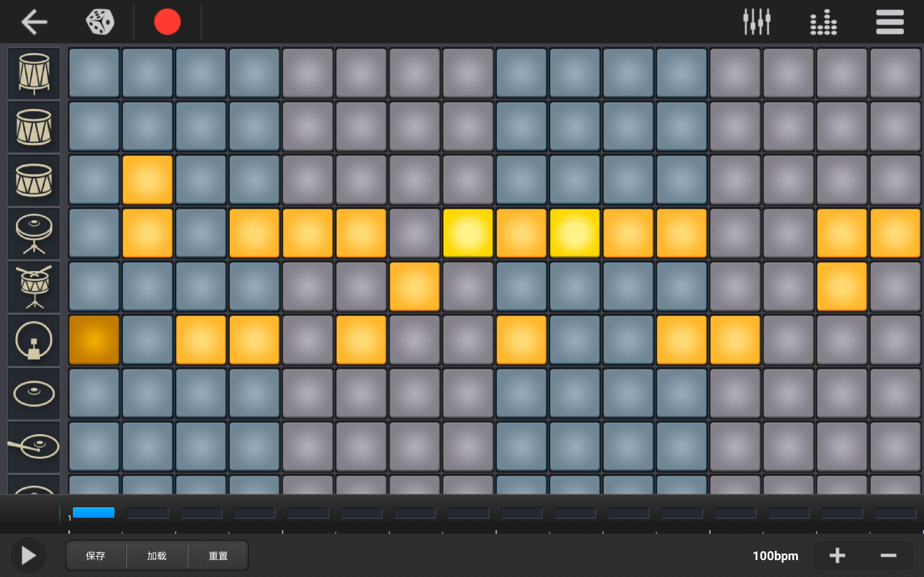The height and width of the screenshot is (577, 924).
Task: Click the 加载 load button
Action: (x=157, y=556)
